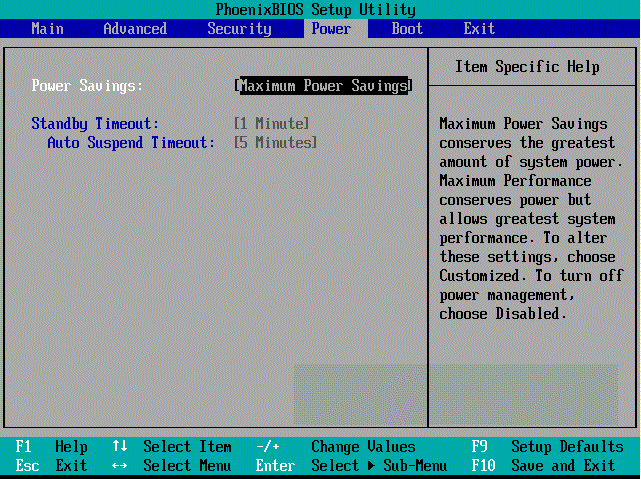Click the -/+ Change Values hint
The width and height of the screenshot is (641, 479).
click(x=335, y=446)
